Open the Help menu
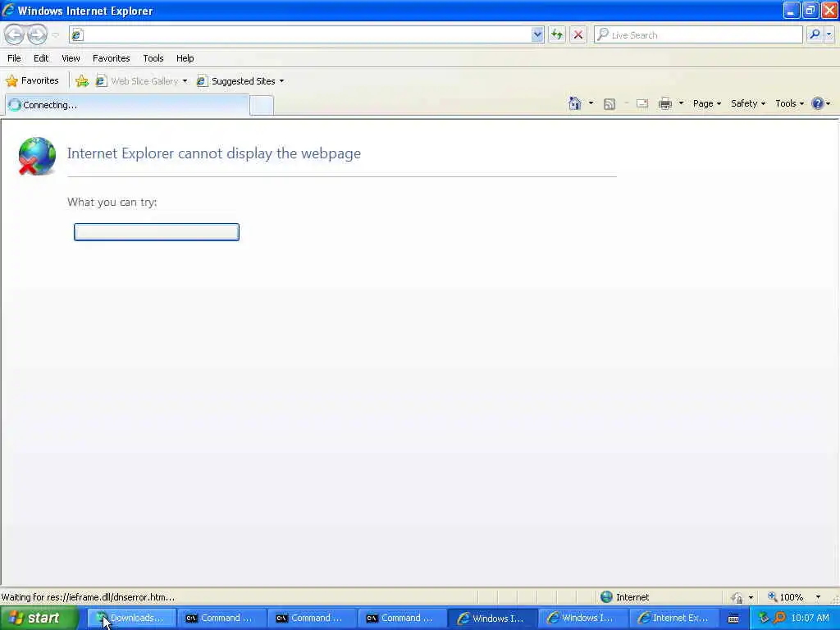This screenshot has height=630, width=840. pyautogui.click(x=185, y=58)
